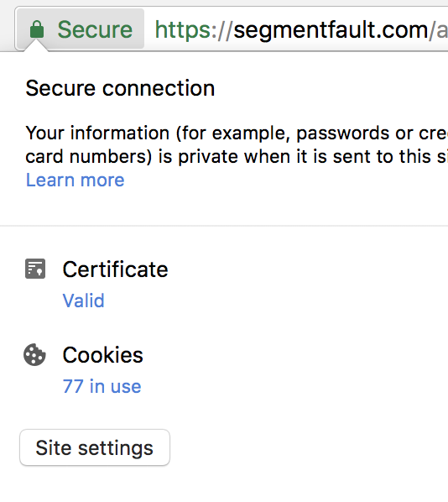View certificate via the Valid link
Image resolution: width=448 pixels, height=502 pixels.
(x=84, y=301)
